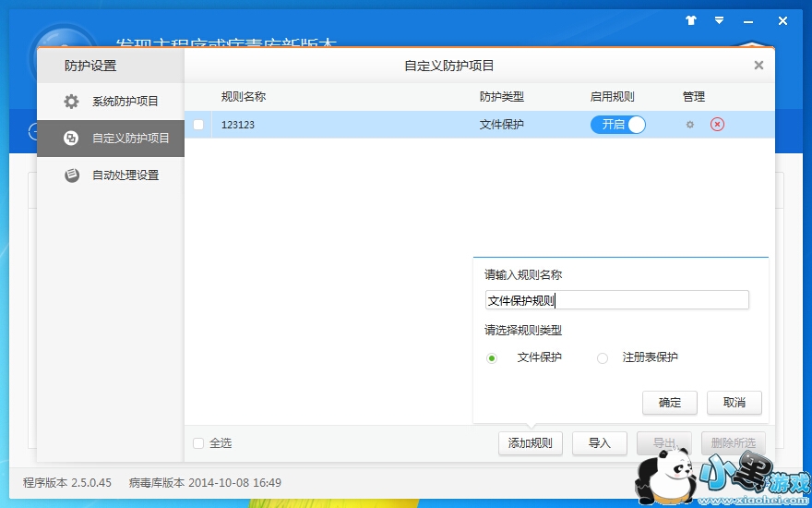The image size is (812, 508).
Task: Select the 注册表保护 radio button
Action: 603,358
